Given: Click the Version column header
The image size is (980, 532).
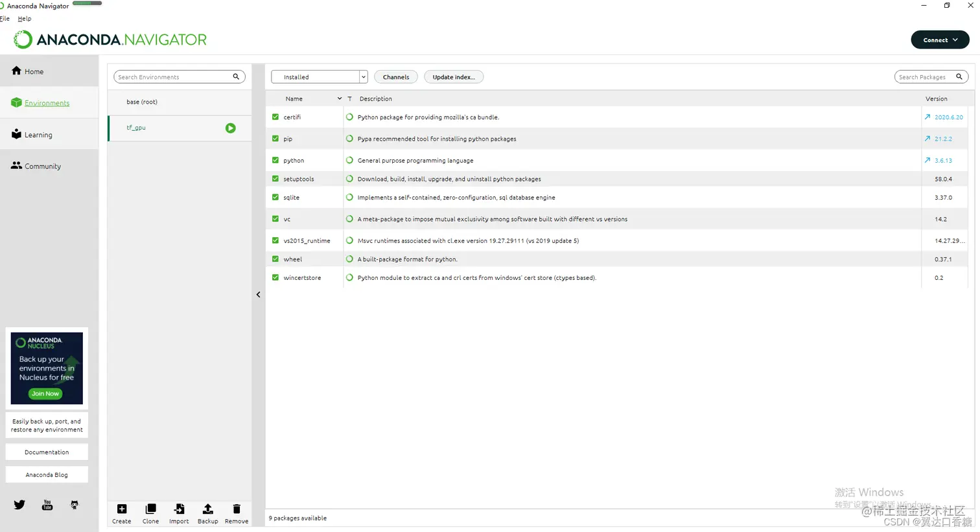Looking at the screenshot, I should (936, 98).
